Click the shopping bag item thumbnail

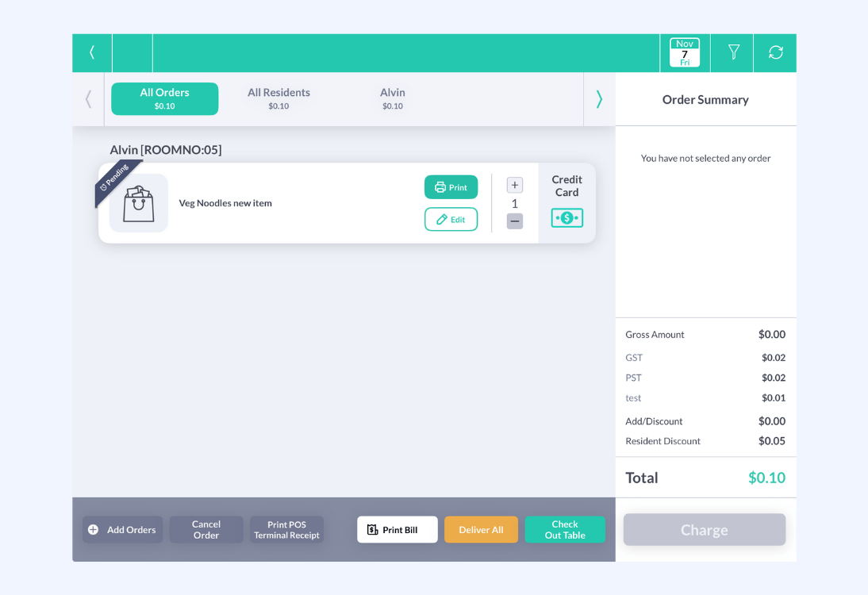tap(139, 203)
